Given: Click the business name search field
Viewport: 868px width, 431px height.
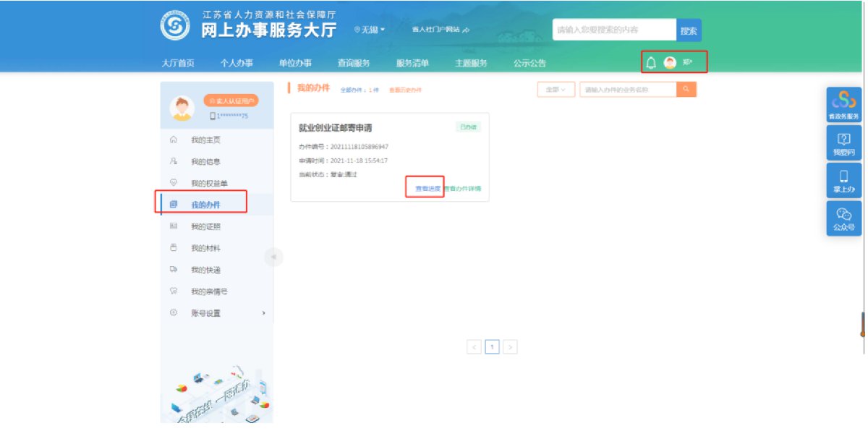Looking at the screenshot, I should pos(627,90).
